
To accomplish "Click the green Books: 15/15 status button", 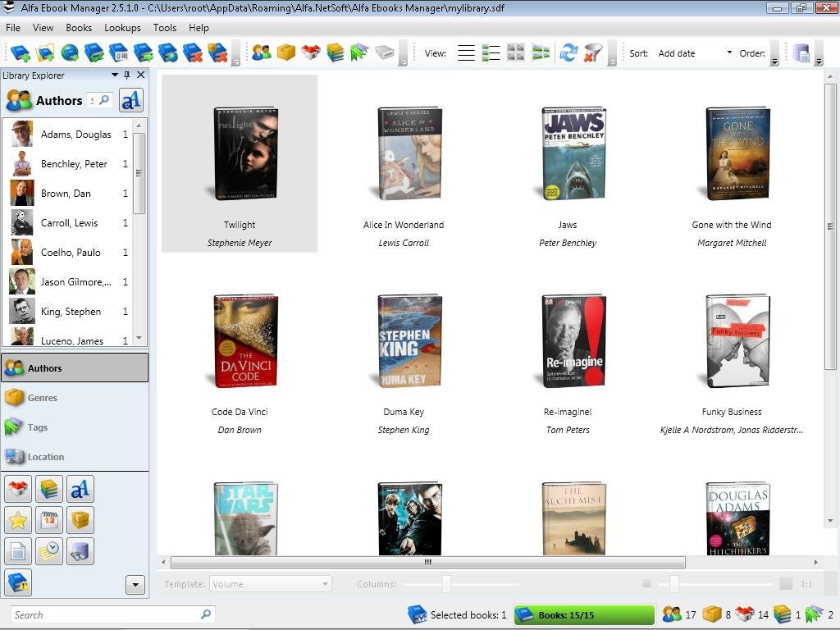I will coord(585,614).
